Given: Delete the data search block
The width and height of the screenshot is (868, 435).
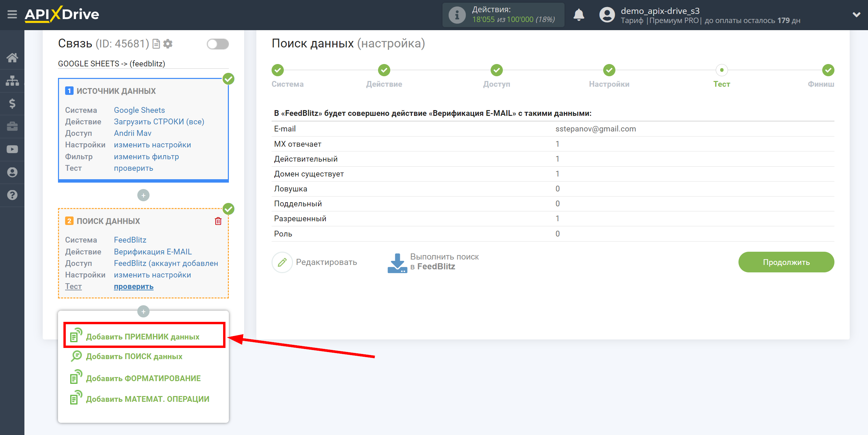Looking at the screenshot, I should (x=218, y=221).
